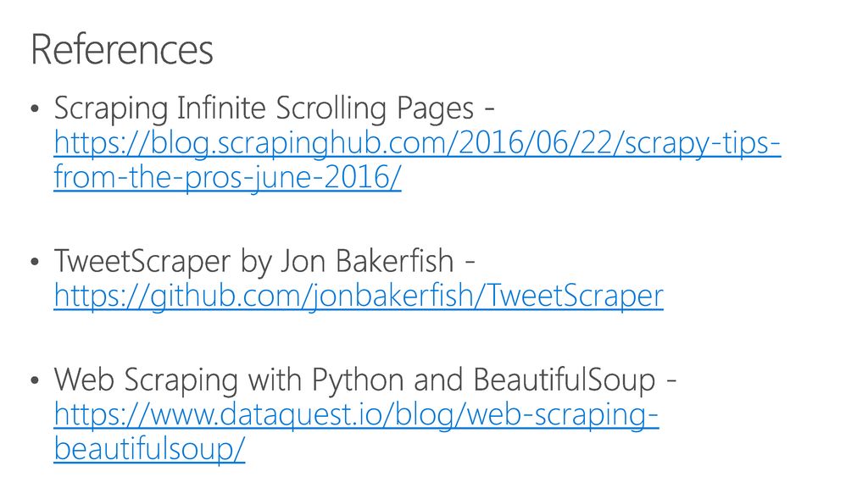Screen dimensions: 868x488
Task: Click the word 'Bakerfish' in second bullet heading
Action: coord(395,261)
